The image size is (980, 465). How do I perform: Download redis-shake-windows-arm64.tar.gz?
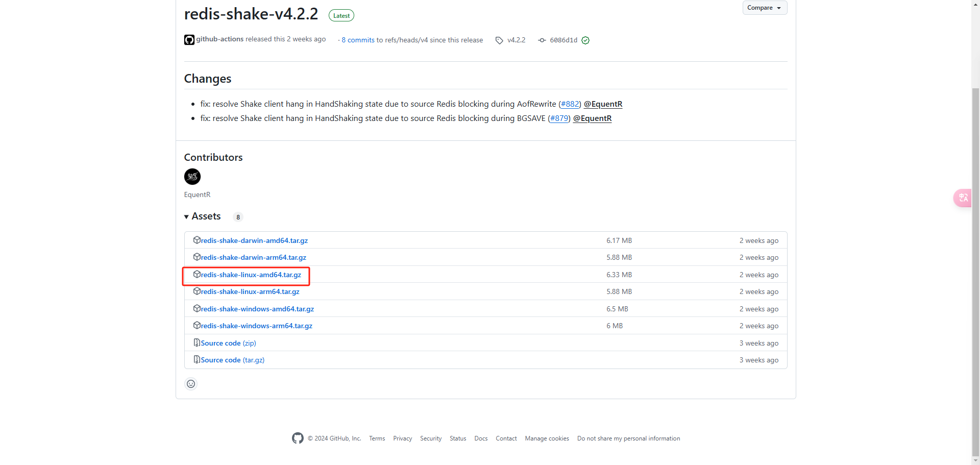pyautogui.click(x=256, y=326)
